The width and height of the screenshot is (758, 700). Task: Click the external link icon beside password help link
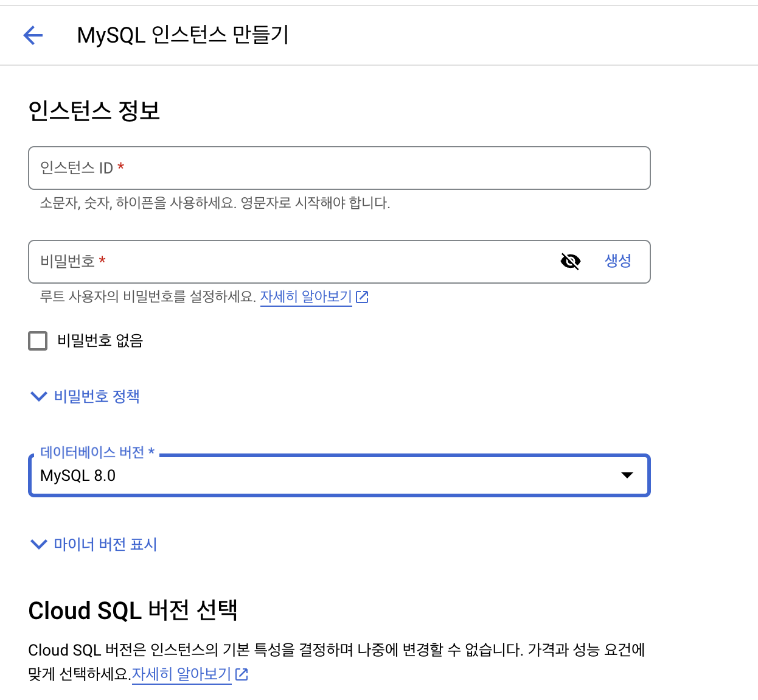(362, 297)
